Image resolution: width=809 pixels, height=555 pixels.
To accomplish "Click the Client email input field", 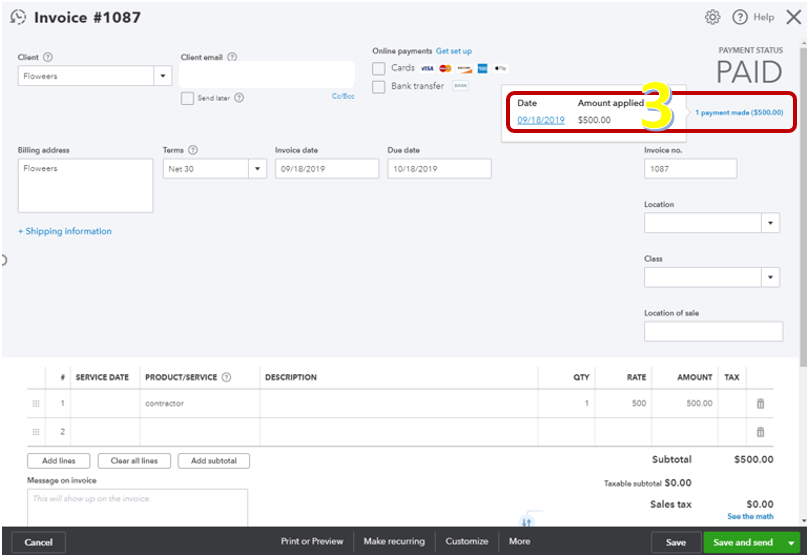I will coord(267,75).
